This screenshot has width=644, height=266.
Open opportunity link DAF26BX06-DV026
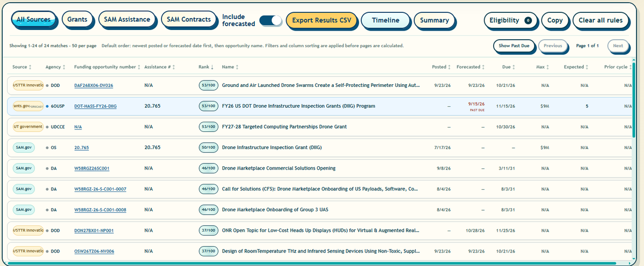(93, 86)
